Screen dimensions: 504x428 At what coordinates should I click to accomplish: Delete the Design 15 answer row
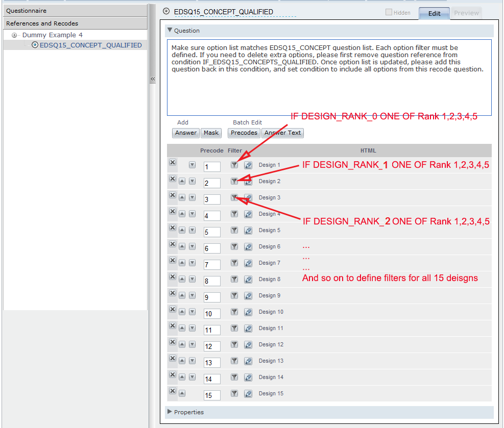[x=173, y=391]
